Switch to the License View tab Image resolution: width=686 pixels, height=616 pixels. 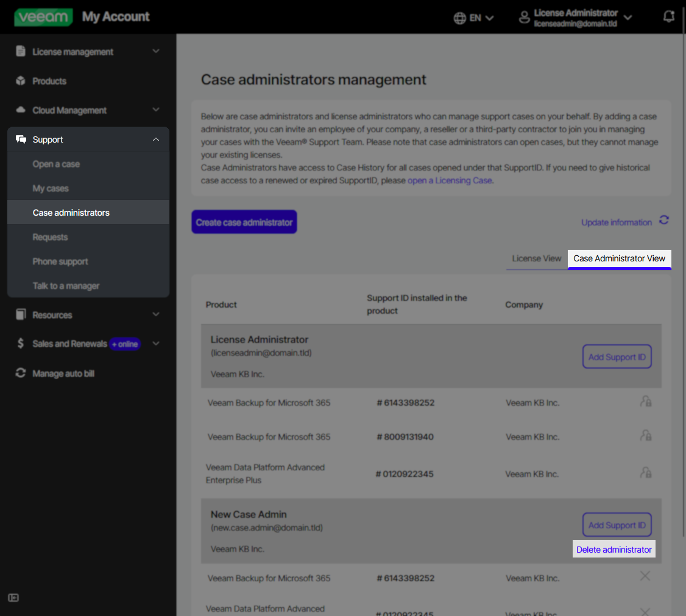tap(537, 258)
